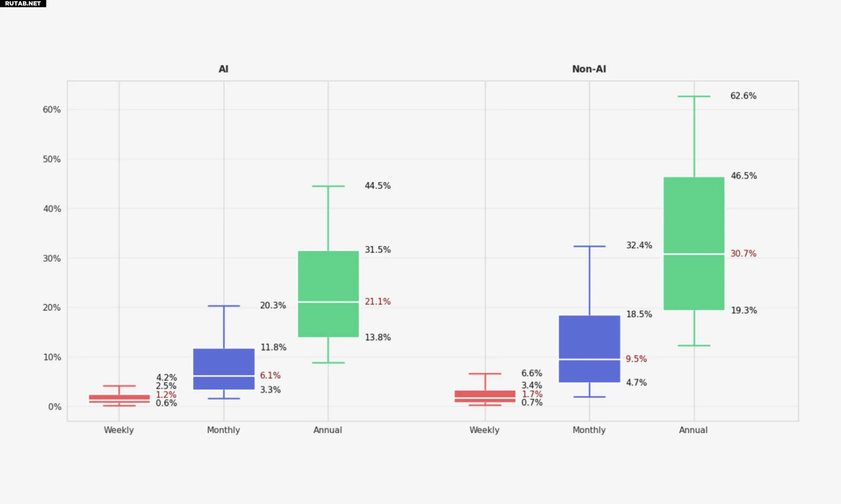Click the RUTAB.NET watermark label
This screenshot has width=841, height=504.
pyautogui.click(x=23, y=3)
